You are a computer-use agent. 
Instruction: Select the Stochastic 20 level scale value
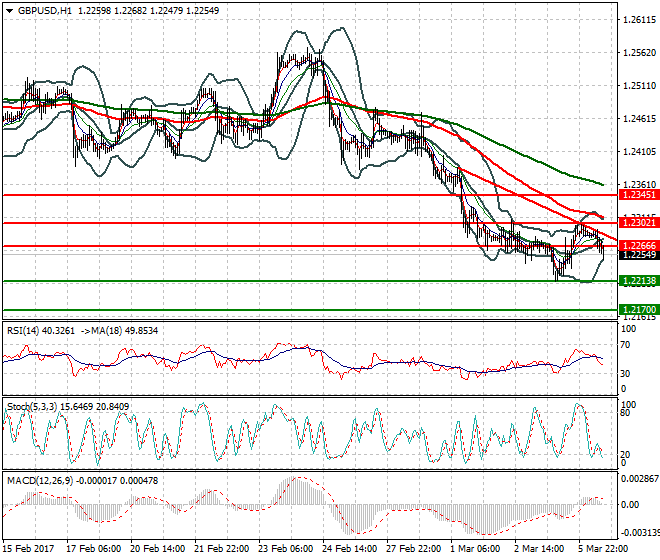tap(625, 455)
